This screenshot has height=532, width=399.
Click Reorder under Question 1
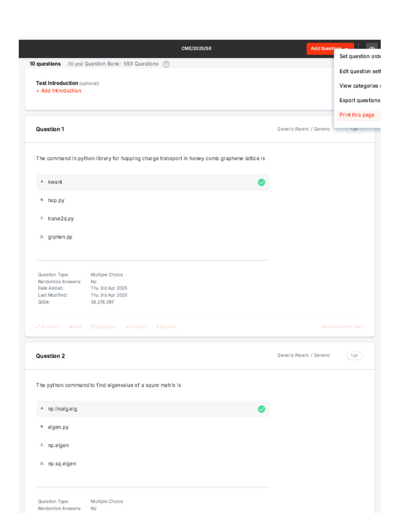click(x=166, y=327)
